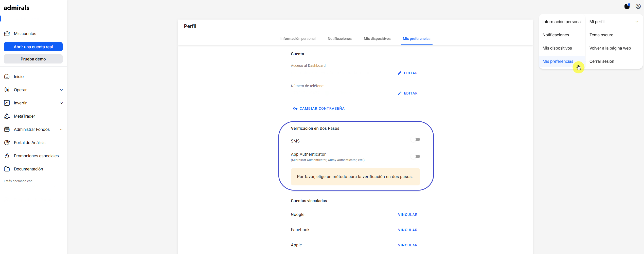
Task: Click the Mis cuentas briefcase icon
Action: (x=7, y=34)
